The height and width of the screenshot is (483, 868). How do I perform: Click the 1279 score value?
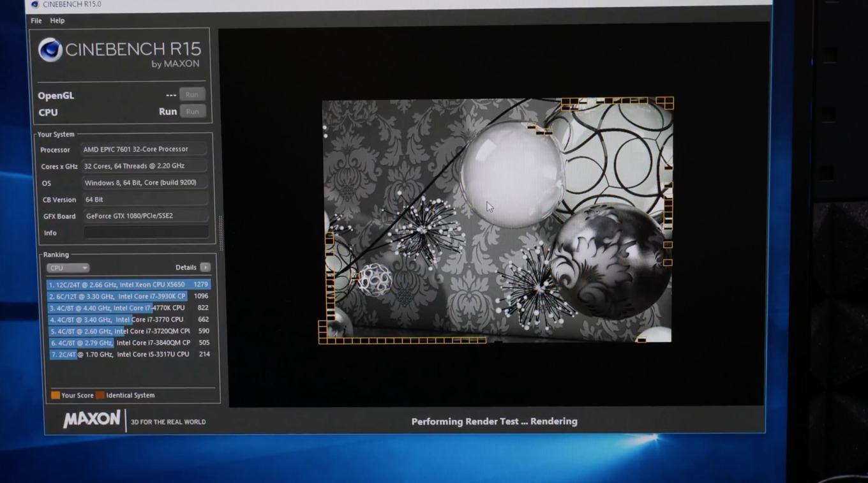(200, 285)
